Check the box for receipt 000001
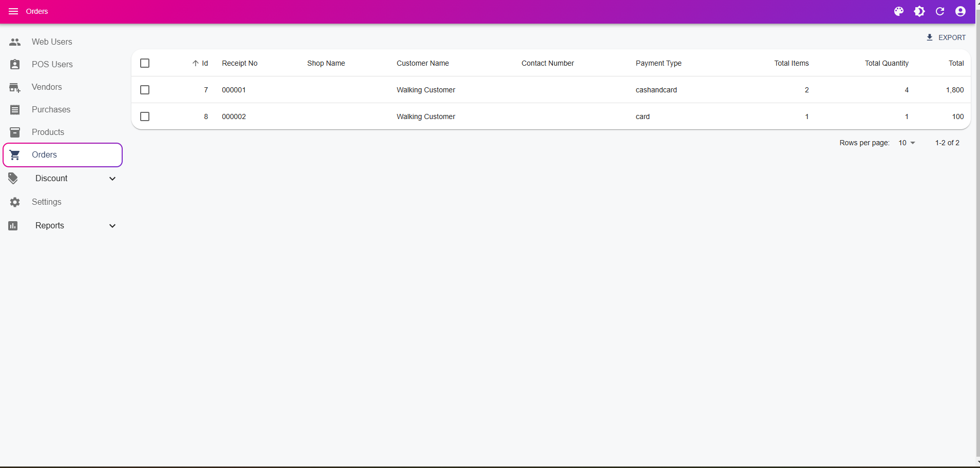The image size is (980, 468). coord(145,90)
